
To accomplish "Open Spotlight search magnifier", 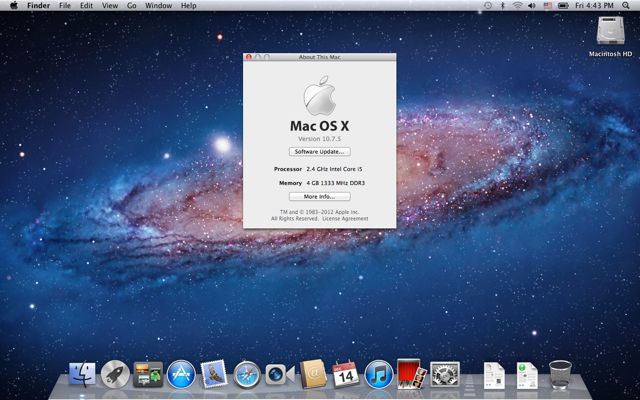I will [x=626, y=5].
